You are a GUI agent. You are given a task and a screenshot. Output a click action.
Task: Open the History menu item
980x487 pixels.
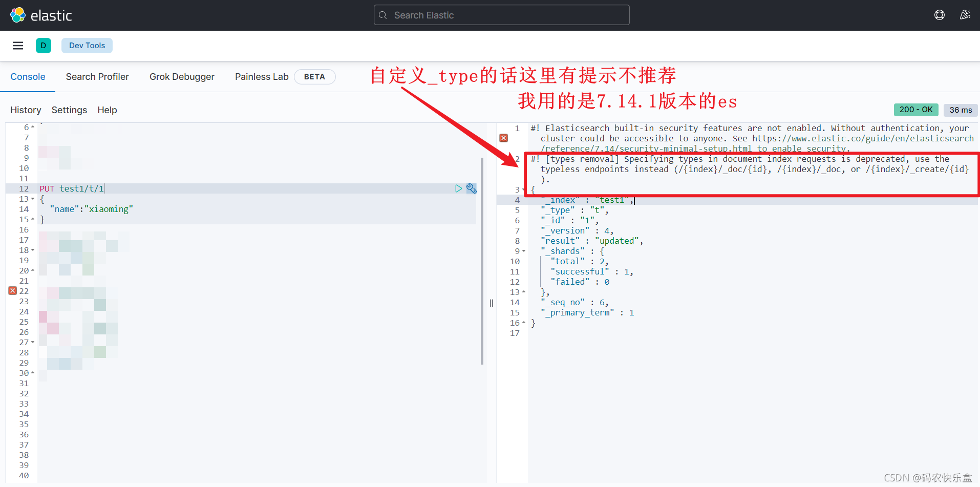26,110
